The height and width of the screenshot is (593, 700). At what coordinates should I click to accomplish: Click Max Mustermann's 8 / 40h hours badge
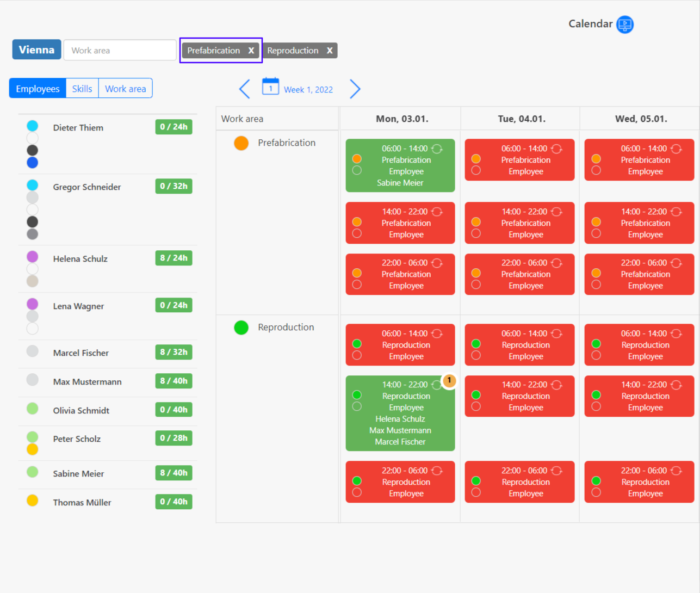[174, 381]
